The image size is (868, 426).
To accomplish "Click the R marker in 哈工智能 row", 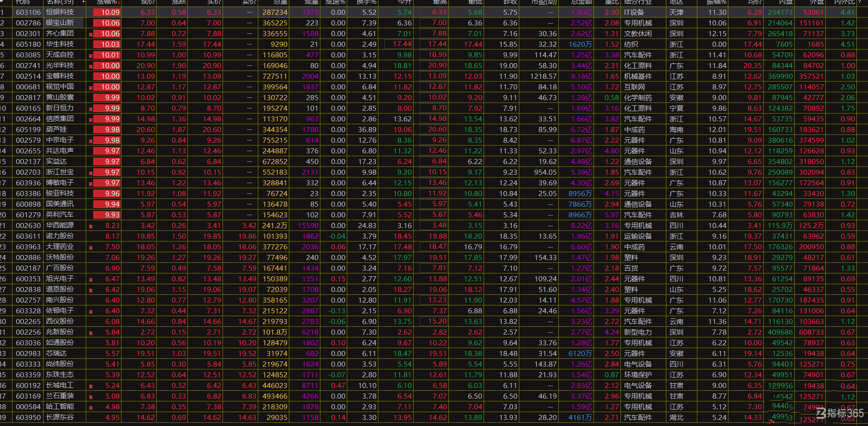I will click(91, 407).
